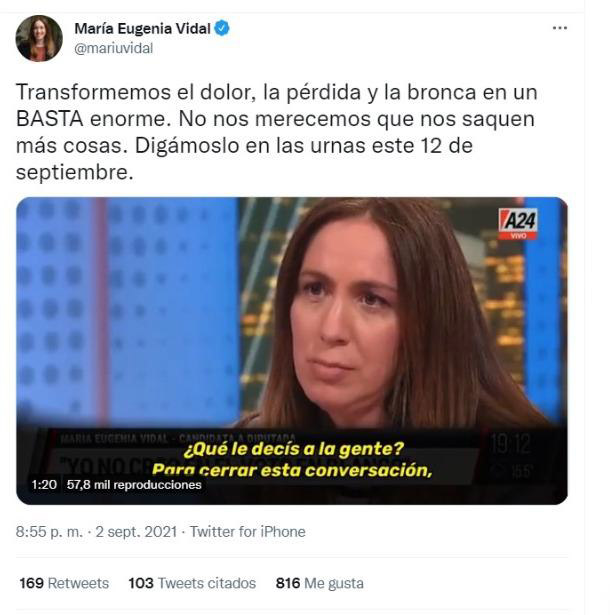The image size is (610, 615).
Task: Click the 2 sept. 2021 date
Action: click(x=136, y=532)
